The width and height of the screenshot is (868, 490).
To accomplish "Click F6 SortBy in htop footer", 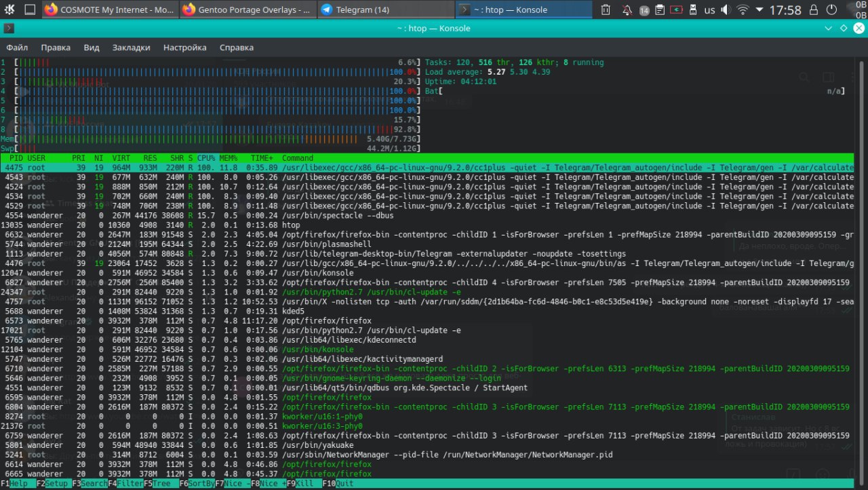I will click(197, 484).
